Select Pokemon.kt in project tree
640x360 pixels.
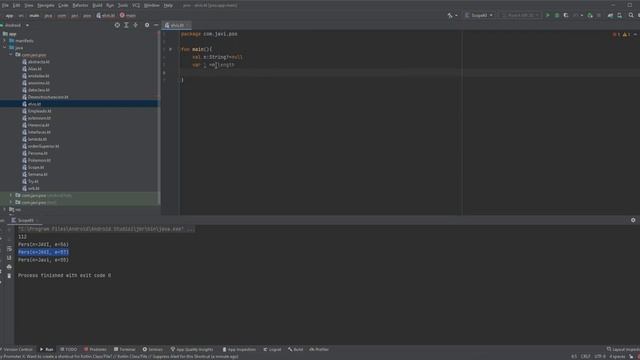(x=39, y=160)
